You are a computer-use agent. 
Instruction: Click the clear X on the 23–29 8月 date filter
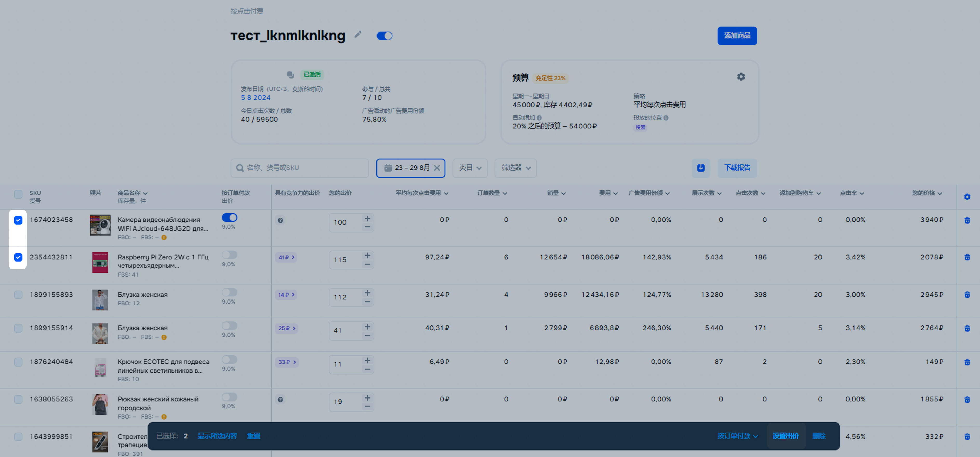point(437,168)
